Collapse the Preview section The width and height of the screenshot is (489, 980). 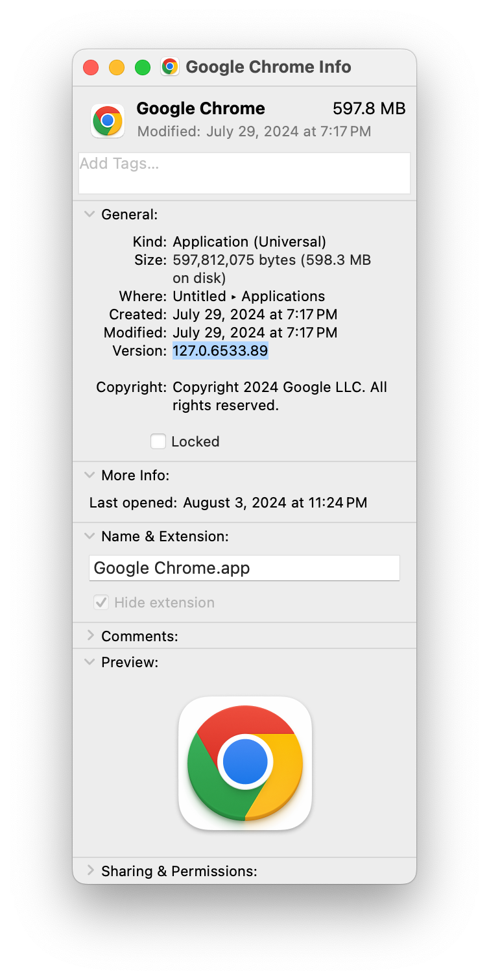90,662
